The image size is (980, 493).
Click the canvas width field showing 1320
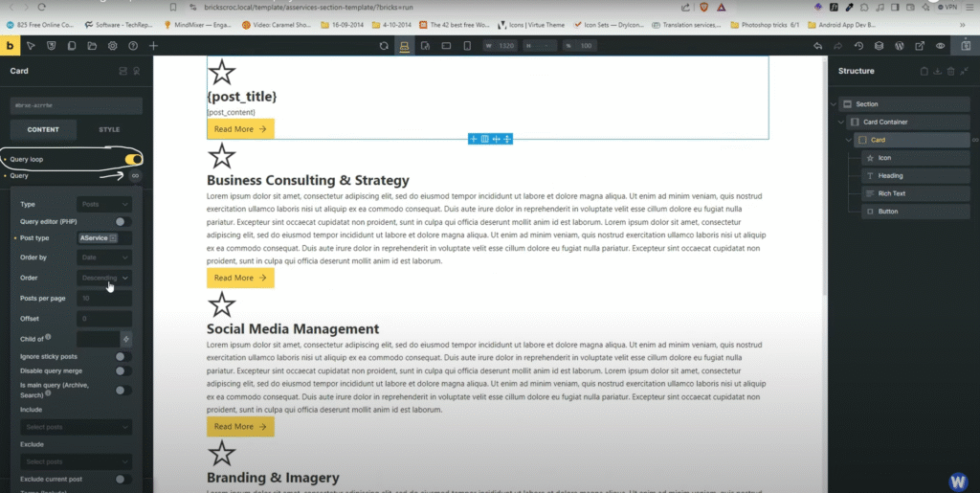[500, 46]
